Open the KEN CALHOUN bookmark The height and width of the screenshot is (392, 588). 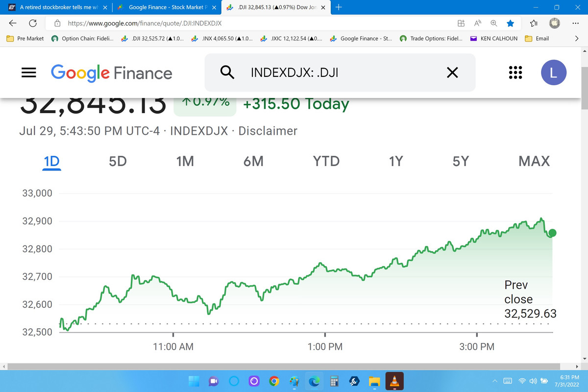coord(493,38)
